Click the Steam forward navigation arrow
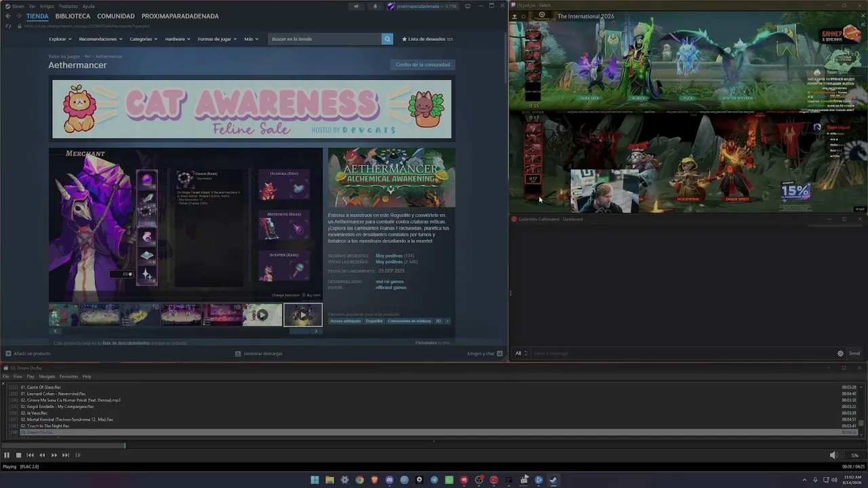Viewport: 868px width, 488px height. 18,16
